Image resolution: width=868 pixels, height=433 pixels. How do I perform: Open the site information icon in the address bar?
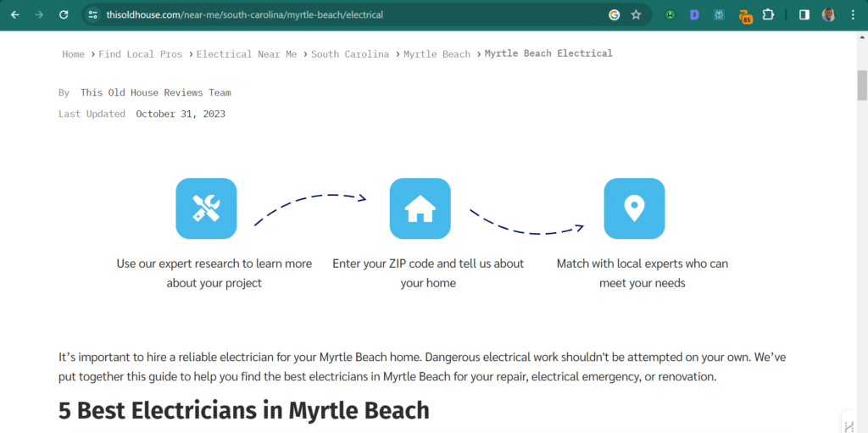[x=93, y=15]
